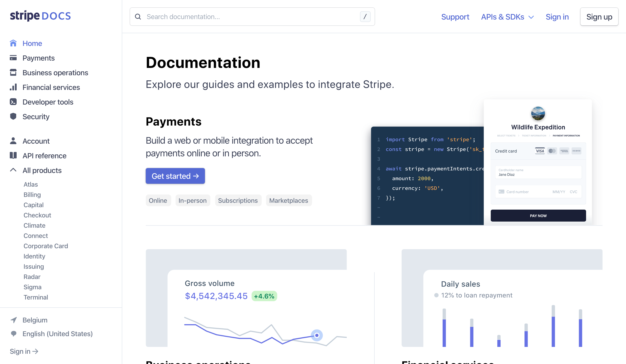Open the Sign up button in header
626x364 pixels.
click(599, 17)
